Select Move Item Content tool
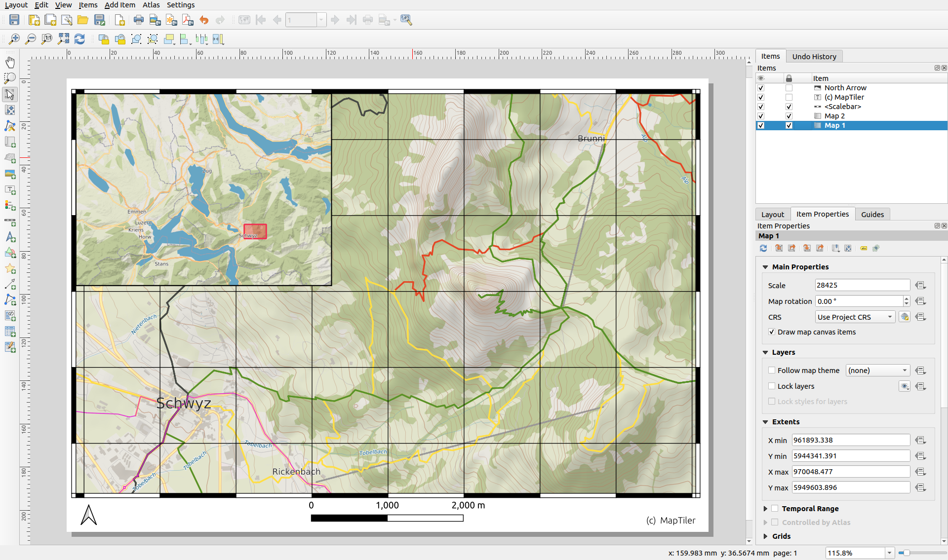The width and height of the screenshot is (948, 560). (x=10, y=110)
